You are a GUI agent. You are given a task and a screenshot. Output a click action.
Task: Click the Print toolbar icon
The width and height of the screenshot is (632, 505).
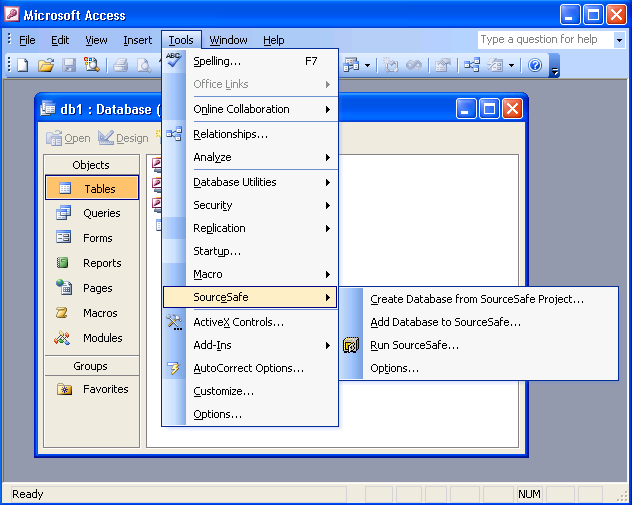click(x=121, y=65)
